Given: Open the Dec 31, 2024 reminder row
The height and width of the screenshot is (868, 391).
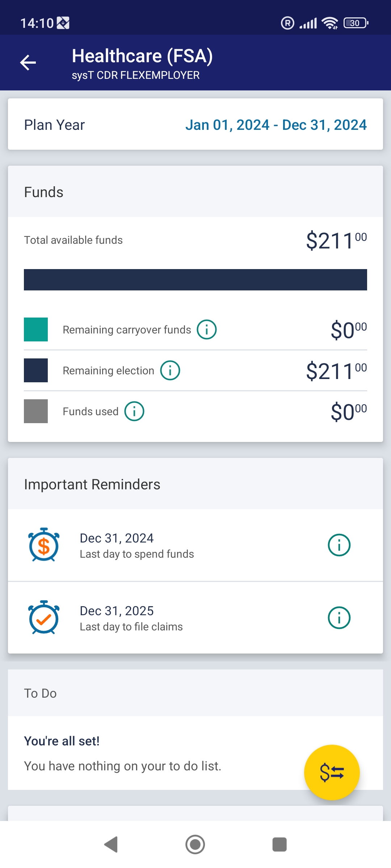Looking at the screenshot, I should click(x=195, y=545).
